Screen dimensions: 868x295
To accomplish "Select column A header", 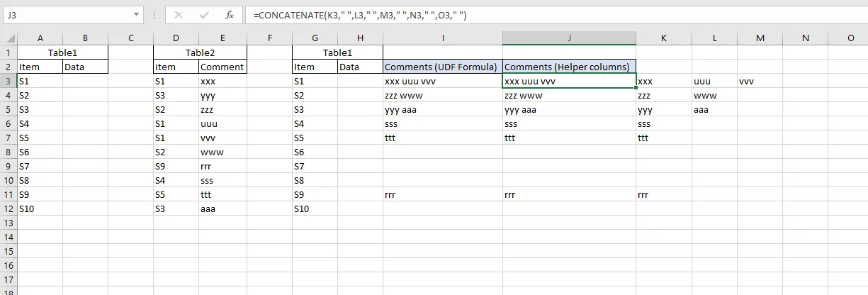I will 40,38.
